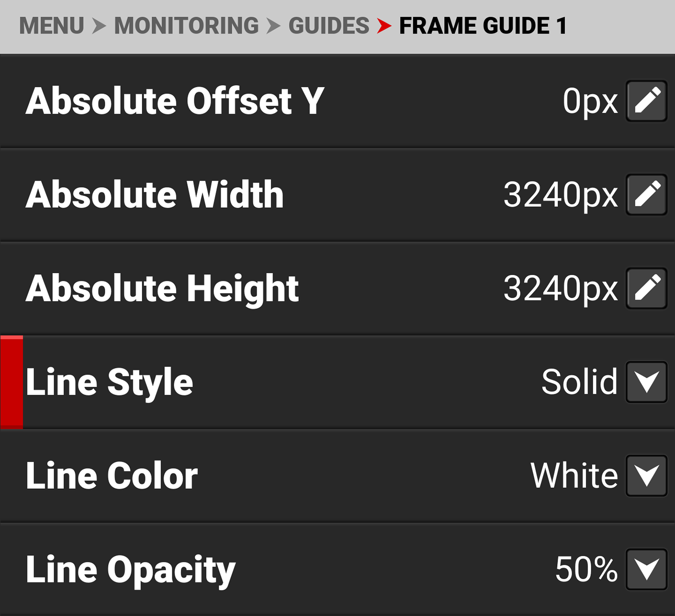Open the Line Opacity dropdown arrow

647,569
